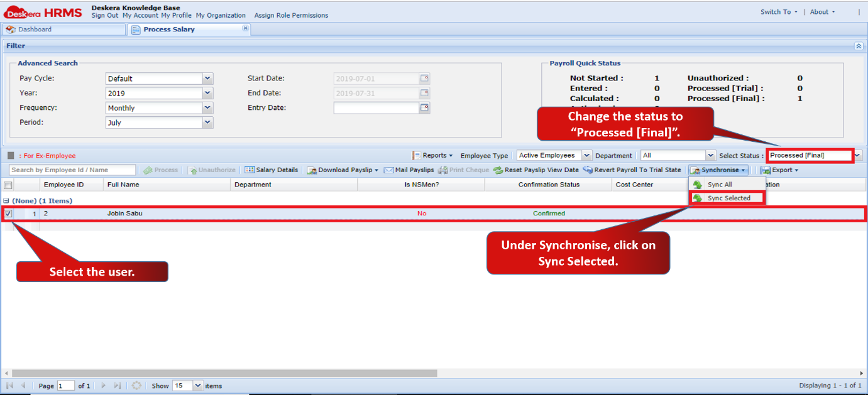
Task: Open the My Account link
Action: point(141,15)
